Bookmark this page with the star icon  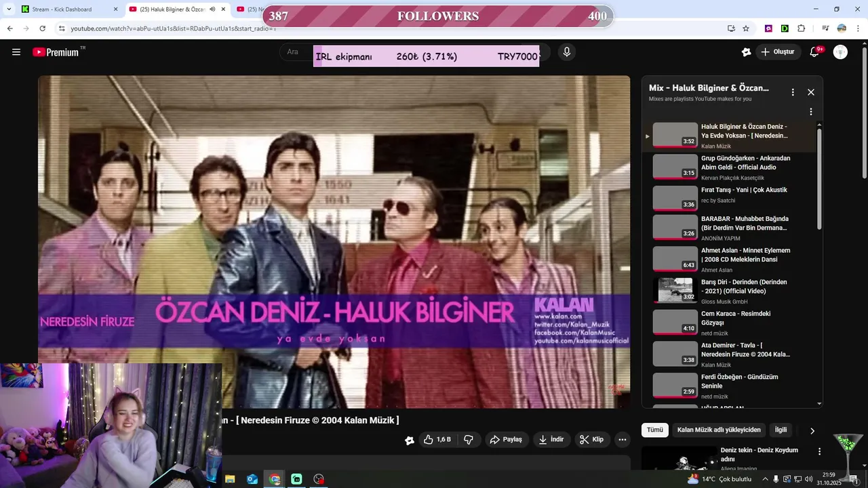pyautogui.click(x=746, y=28)
